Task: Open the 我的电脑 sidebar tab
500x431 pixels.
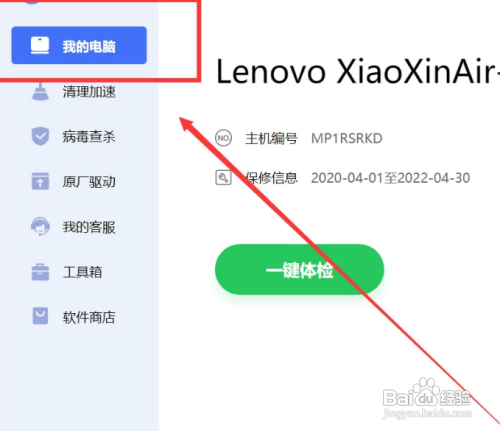Action: point(79,45)
